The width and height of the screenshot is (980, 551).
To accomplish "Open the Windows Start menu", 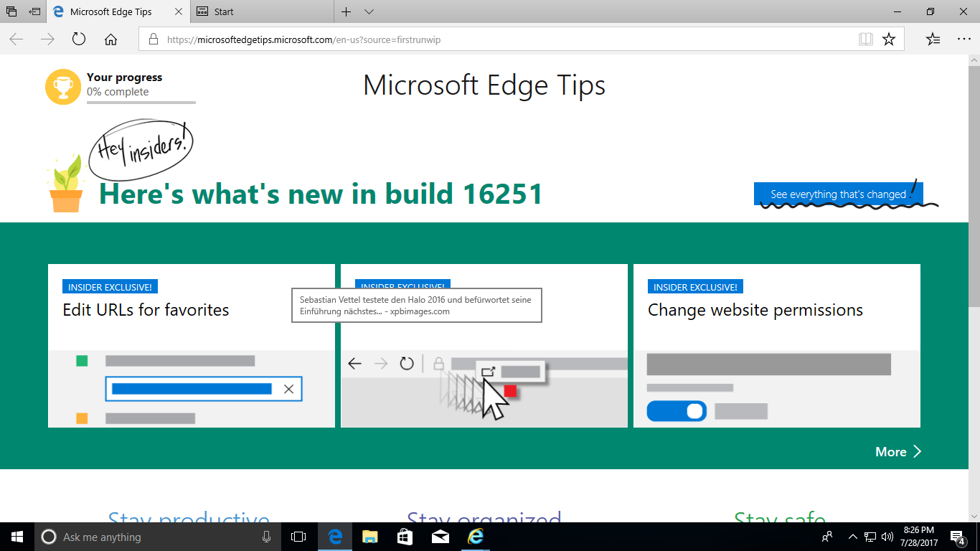I will 17,537.
